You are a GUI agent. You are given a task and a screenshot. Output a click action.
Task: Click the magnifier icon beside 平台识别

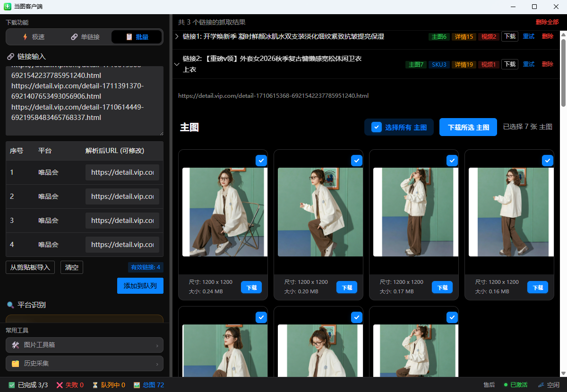click(10, 305)
